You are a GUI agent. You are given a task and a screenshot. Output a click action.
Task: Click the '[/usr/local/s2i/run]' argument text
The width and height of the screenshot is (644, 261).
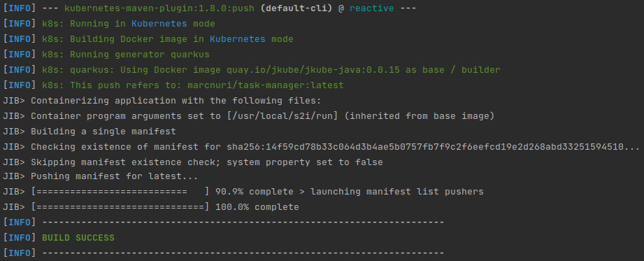coord(282,116)
